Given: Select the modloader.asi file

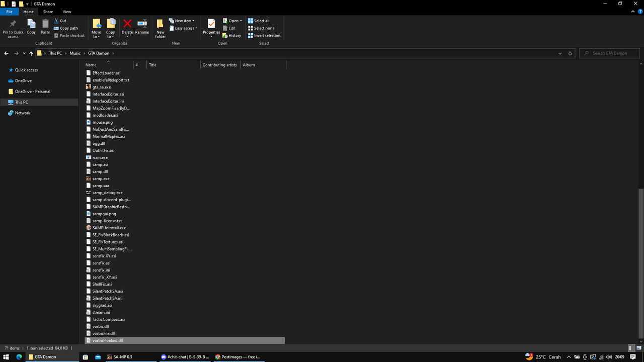Looking at the screenshot, I should point(105,115).
